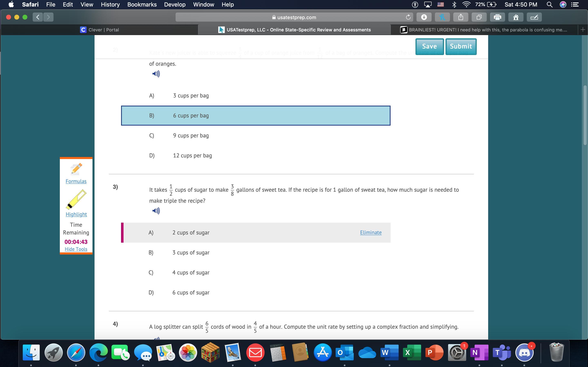588x367 pixels.
Task: Click the Eliminate link for answer A
Action: click(x=371, y=232)
